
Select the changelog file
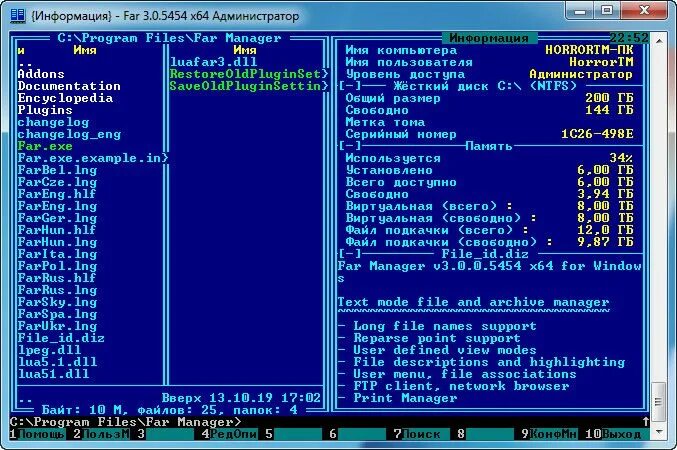(53, 122)
